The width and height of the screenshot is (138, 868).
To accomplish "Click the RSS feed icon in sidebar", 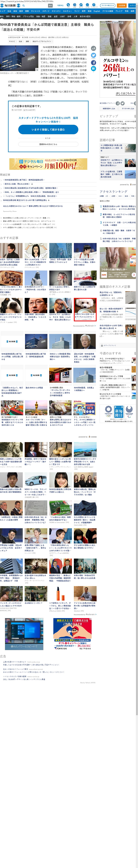I will (135, 103).
